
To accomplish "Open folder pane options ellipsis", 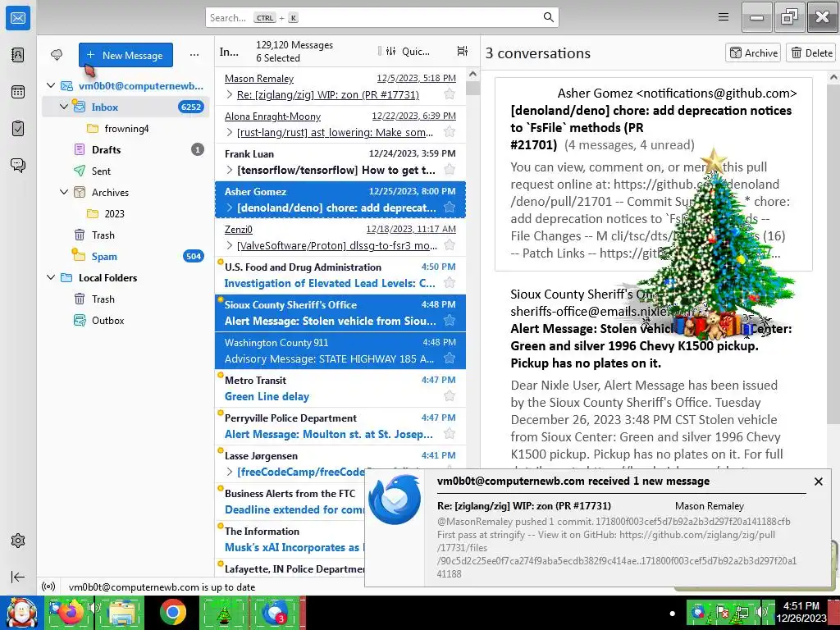I will coord(194,55).
